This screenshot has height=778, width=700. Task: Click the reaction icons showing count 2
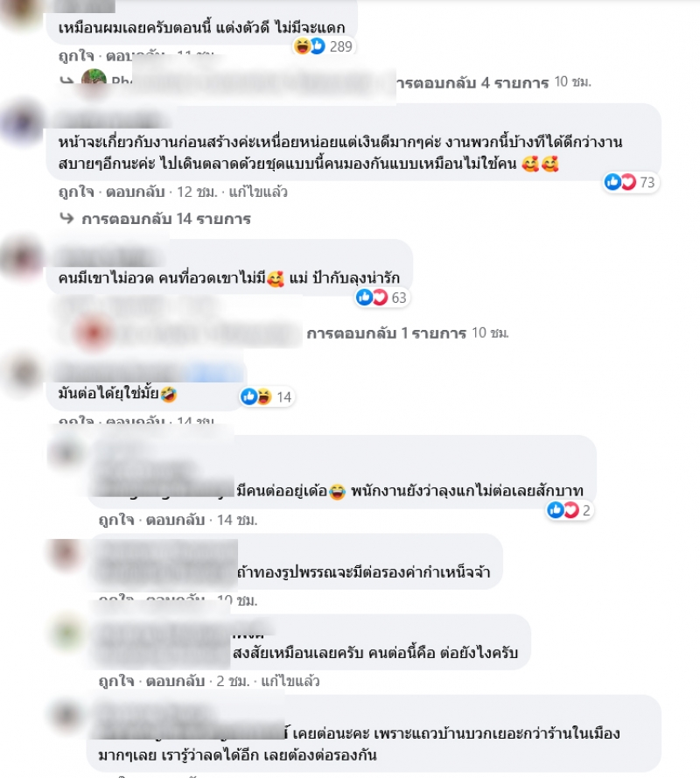click(569, 509)
